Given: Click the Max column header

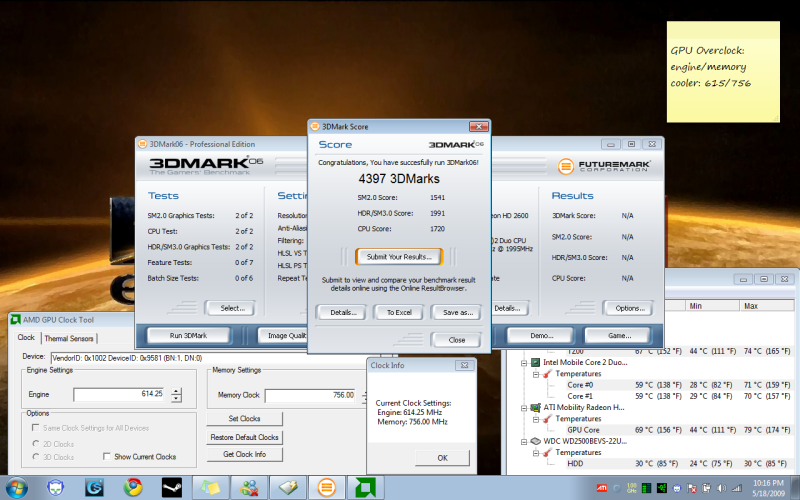Looking at the screenshot, I should [x=767, y=306].
